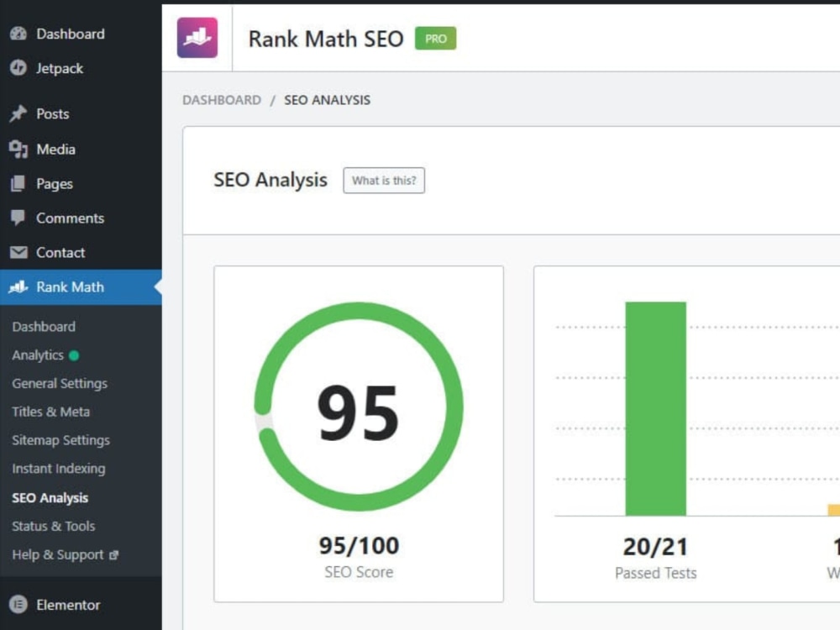Click the green PRO badge
840x630 pixels.
coord(435,39)
